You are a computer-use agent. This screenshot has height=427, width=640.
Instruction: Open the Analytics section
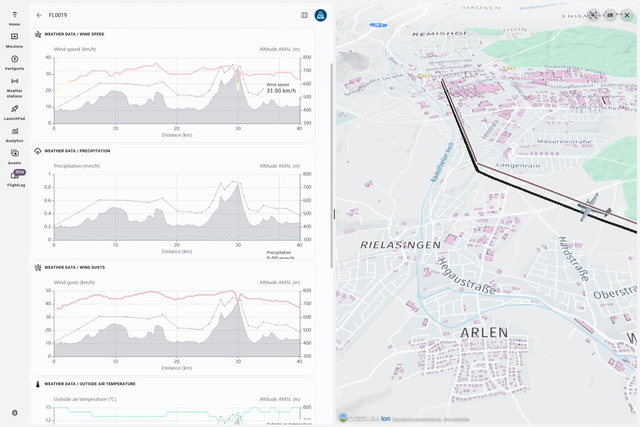coord(14,135)
